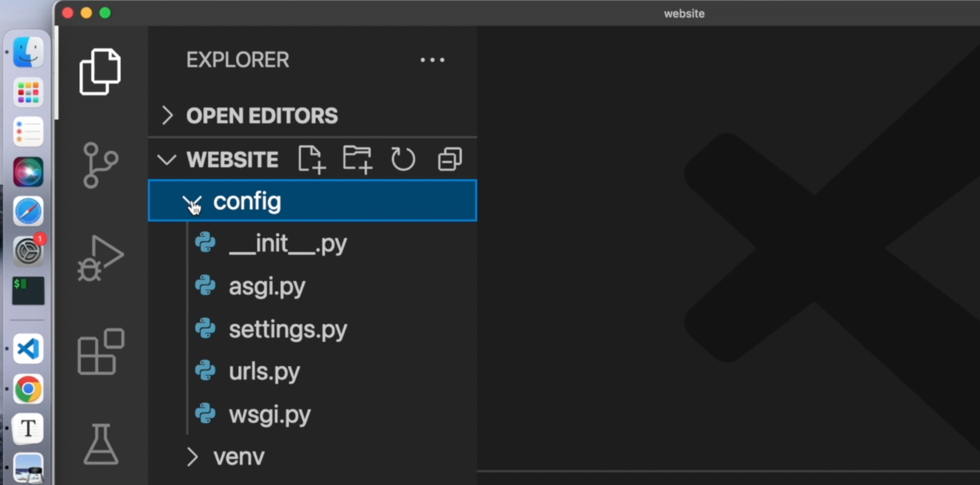Open Explorer more actions menu
This screenshot has height=485, width=980.
pos(432,60)
